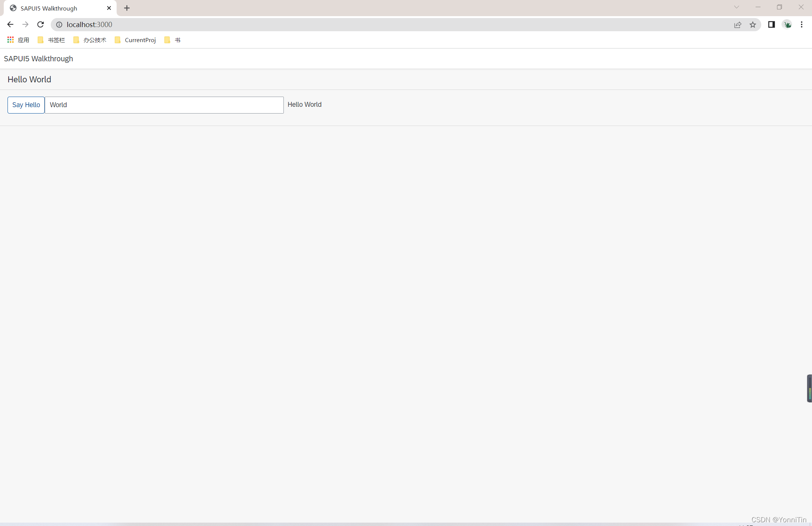The height and width of the screenshot is (526, 812).
Task: Select the SAPUI5 Walkthrough tab
Action: [48, 8]
